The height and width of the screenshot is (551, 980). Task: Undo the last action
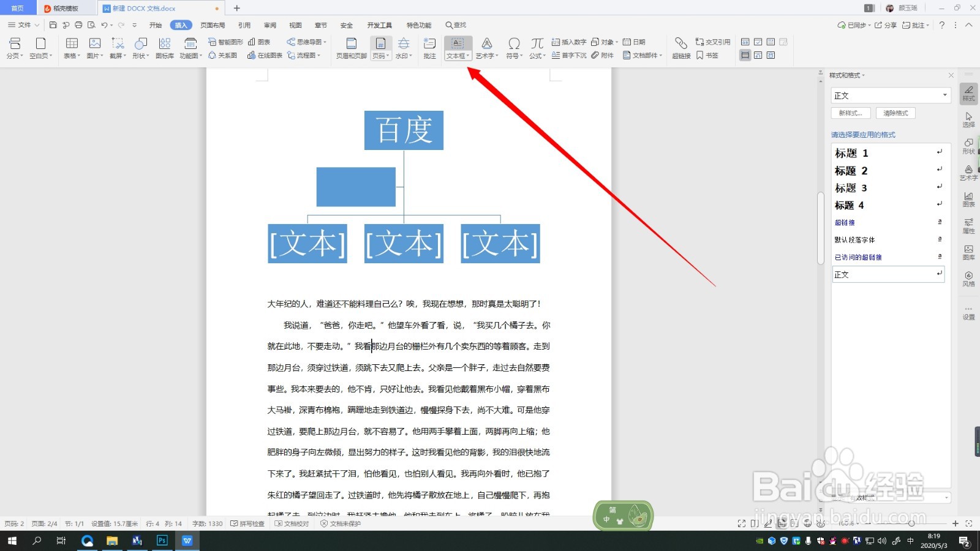coord(104,25)
